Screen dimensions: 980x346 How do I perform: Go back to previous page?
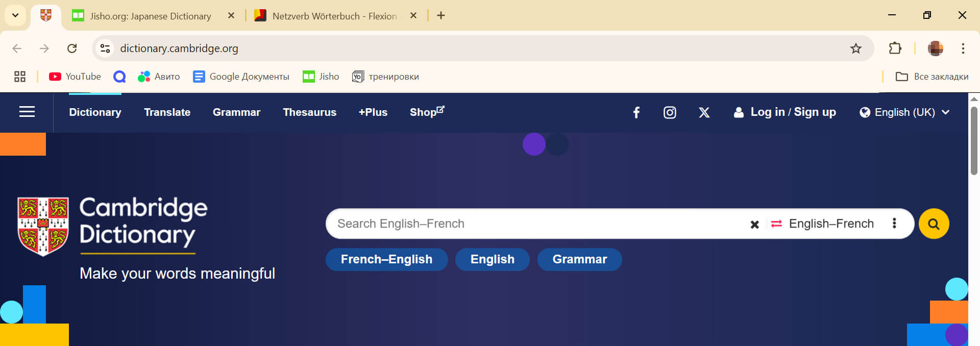click(x=17, y=48)
